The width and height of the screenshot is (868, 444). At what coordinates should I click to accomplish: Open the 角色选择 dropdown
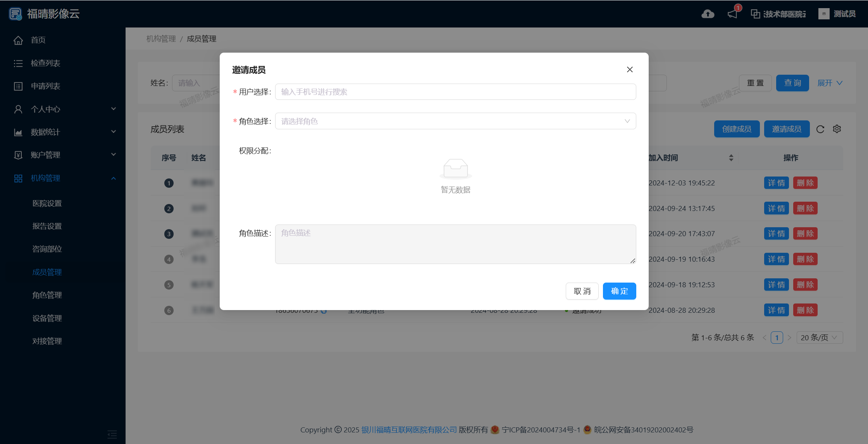pos(455,121)
